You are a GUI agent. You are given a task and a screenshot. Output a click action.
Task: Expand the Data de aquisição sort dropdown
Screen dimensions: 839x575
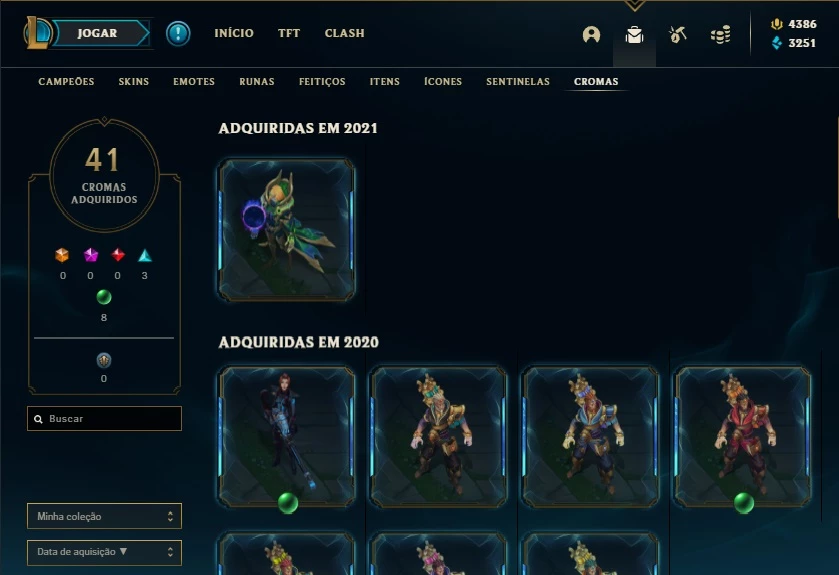click(x=104, y=553)
